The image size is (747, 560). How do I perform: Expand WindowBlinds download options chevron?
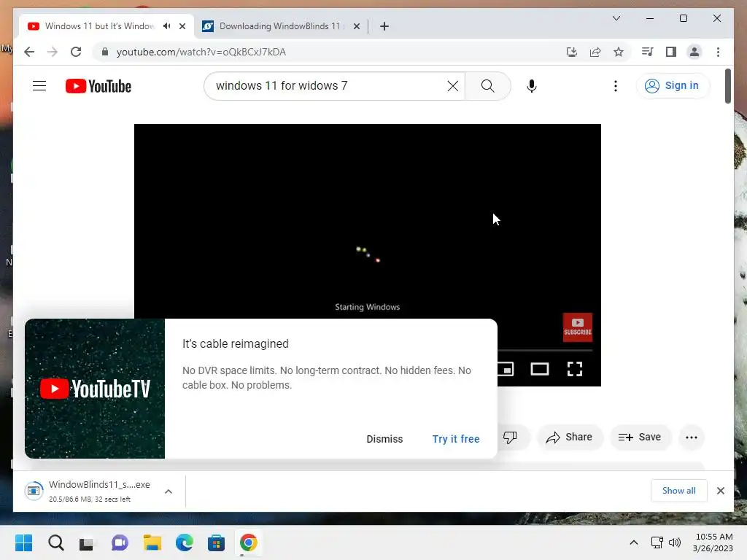tap(169, 491)
